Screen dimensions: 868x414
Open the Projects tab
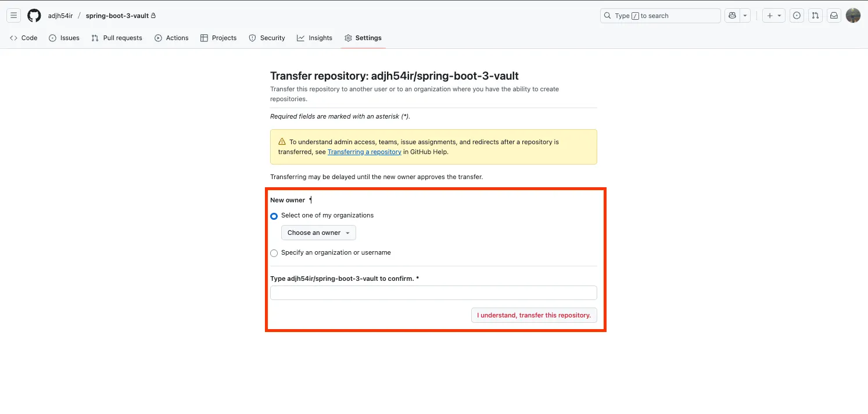coord(218,38)
